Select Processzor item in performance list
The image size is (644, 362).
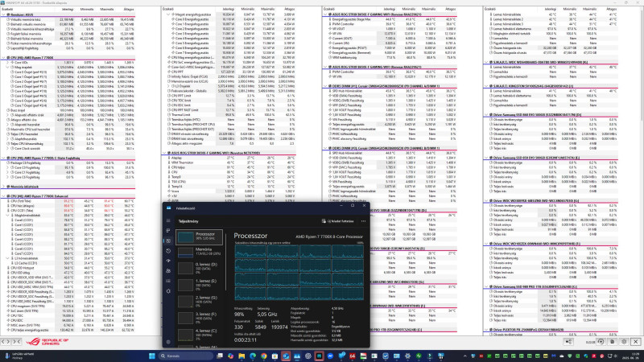pyautogui.click(x=200, y=237)
